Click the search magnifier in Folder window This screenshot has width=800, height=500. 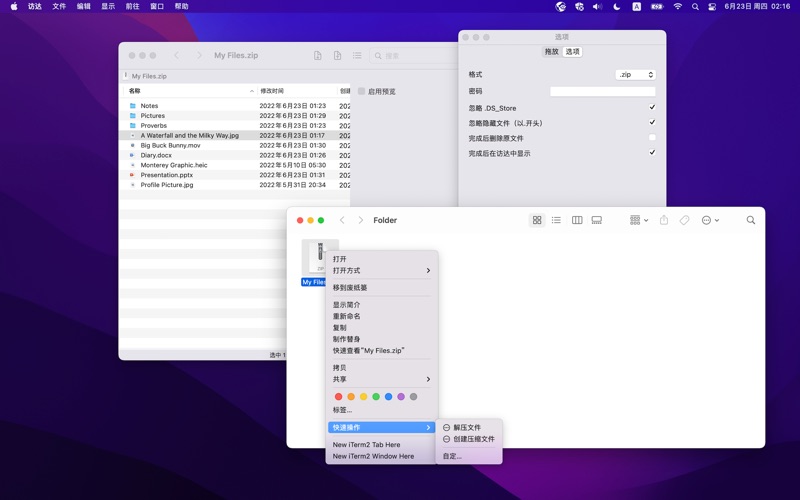751,220
